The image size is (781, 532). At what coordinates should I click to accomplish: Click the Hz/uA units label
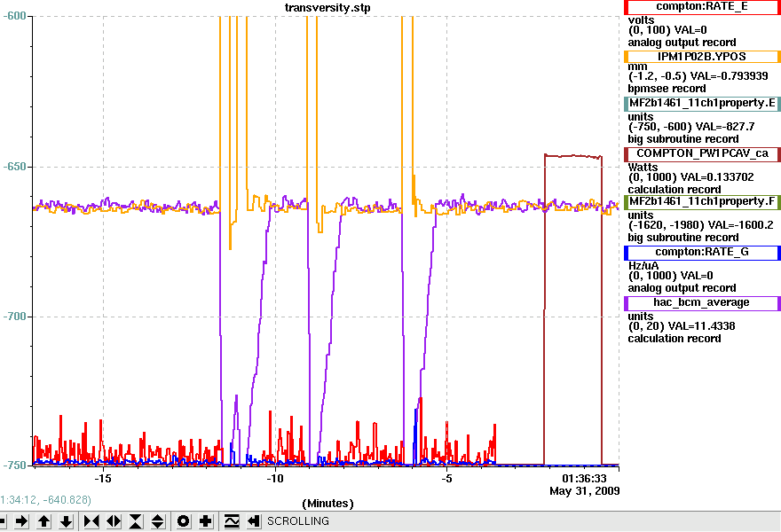[643, 266]
